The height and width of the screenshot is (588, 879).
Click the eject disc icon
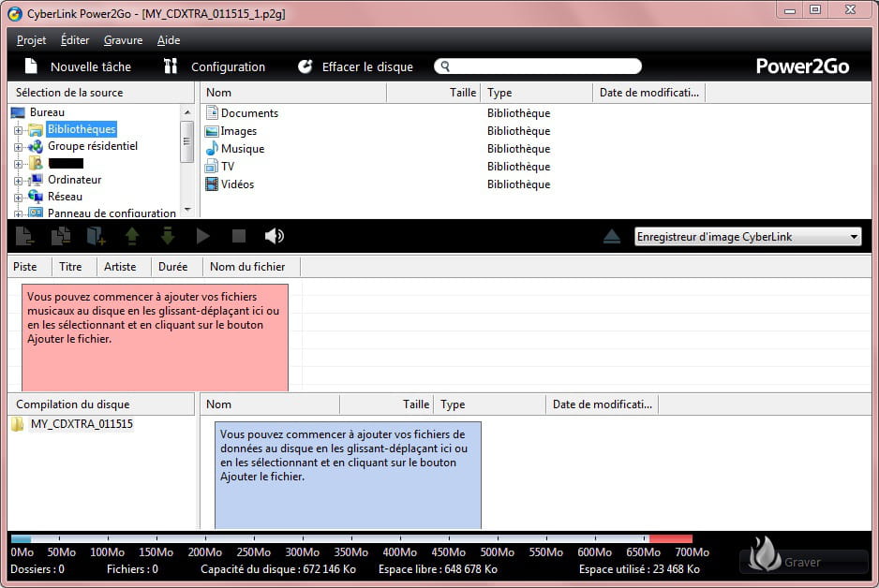pos(612,237)
